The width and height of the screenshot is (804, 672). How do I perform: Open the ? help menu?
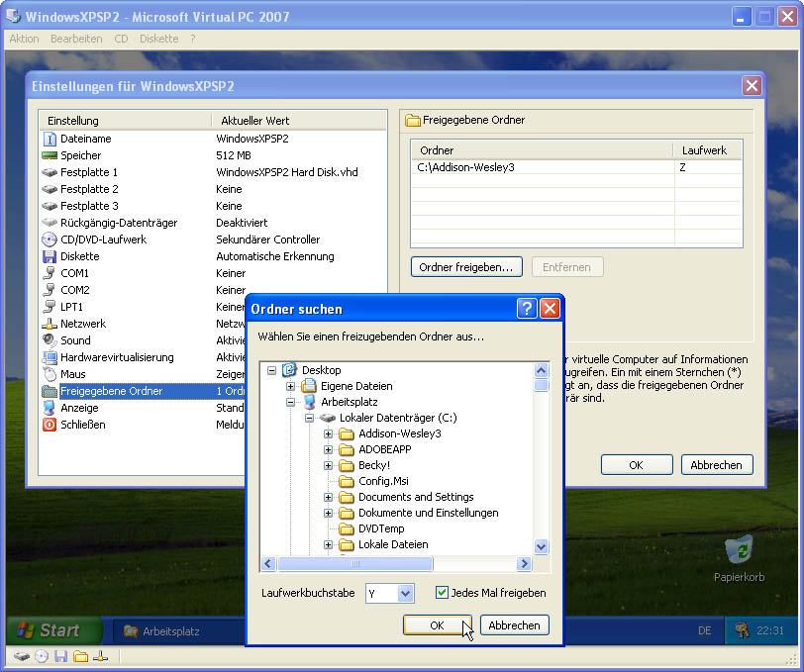coord(193,39)
